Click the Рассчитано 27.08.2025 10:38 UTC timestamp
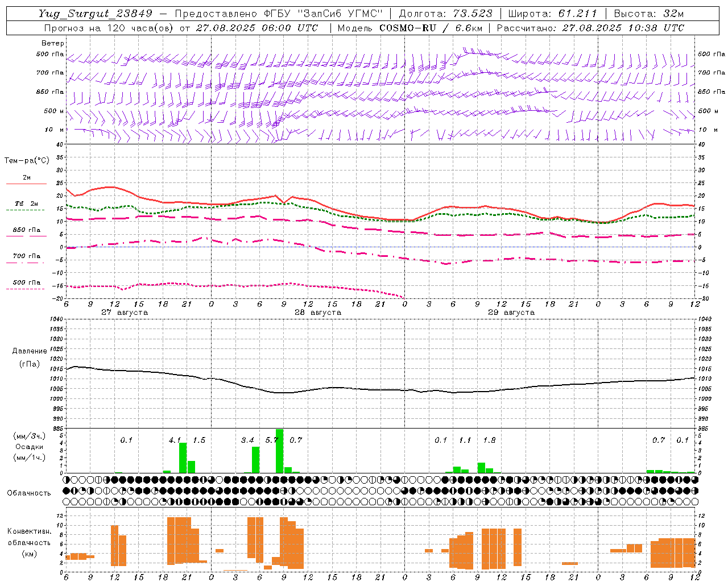Viewport: 728px width, 582px height. coord(590,28)
